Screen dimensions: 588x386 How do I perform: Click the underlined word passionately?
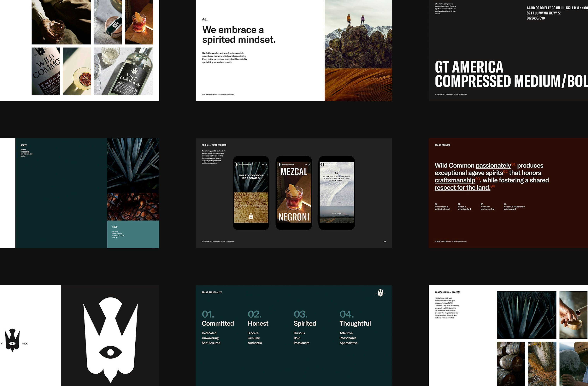pos(493,165)
